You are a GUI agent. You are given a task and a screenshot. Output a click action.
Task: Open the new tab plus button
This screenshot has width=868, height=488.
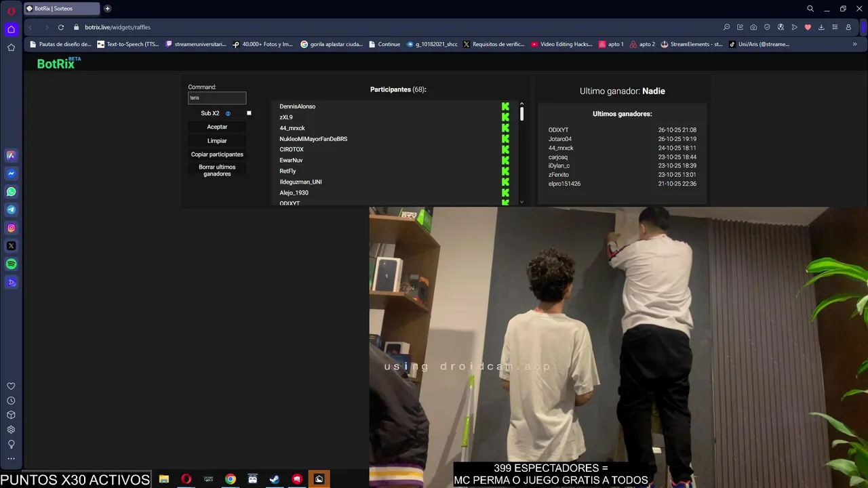(x=107, y=9)
